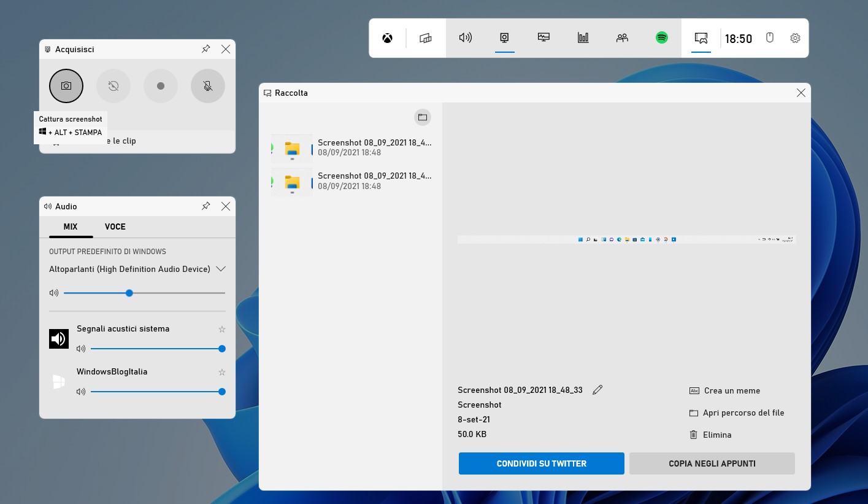
Task: Click the 50.0 KB file size text
Action: 472,434
